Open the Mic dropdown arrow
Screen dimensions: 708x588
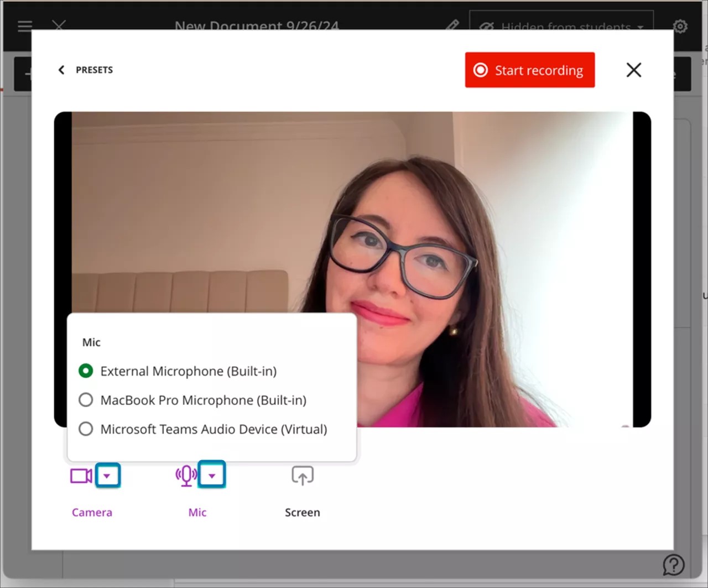pyautogui.click(x=212, y=475)
